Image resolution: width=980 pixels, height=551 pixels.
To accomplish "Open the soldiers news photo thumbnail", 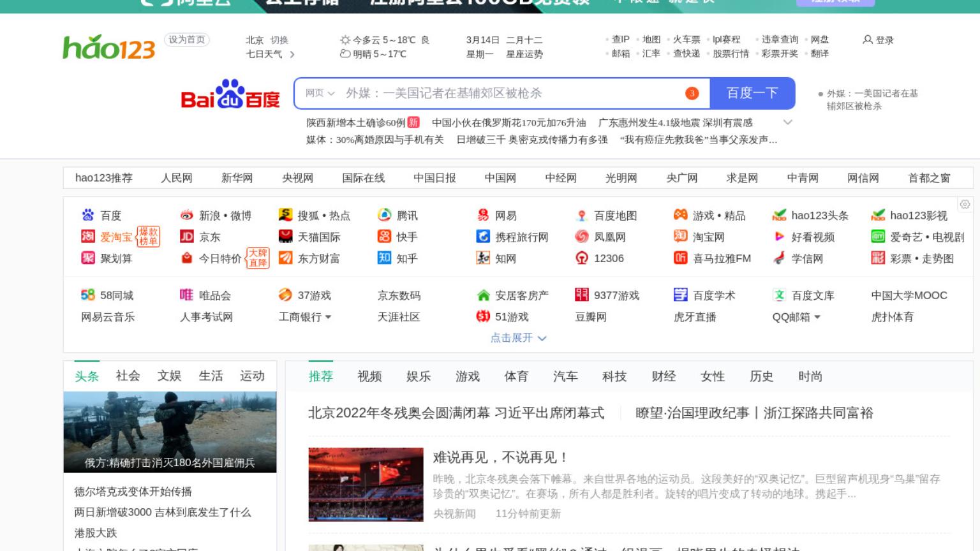I will pos(170,432).
